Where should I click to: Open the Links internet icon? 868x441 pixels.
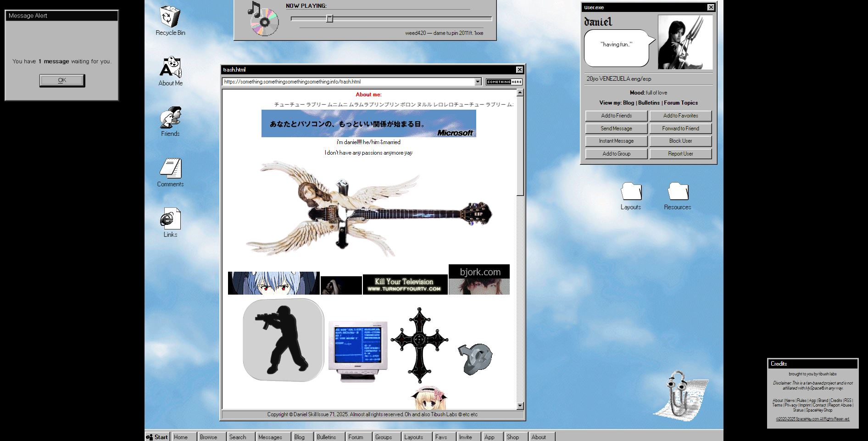(x=170, y=223)
